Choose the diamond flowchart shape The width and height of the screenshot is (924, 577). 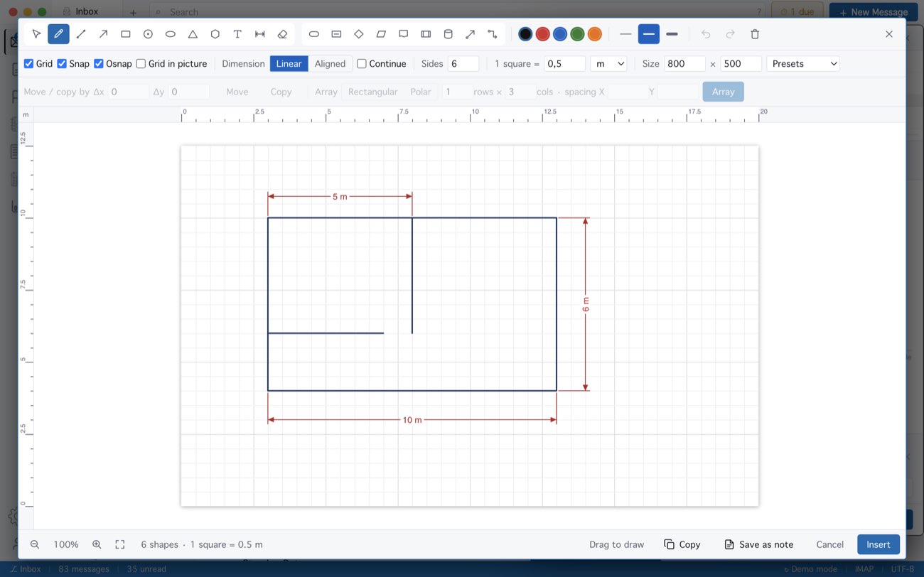(x=359, y=34)
